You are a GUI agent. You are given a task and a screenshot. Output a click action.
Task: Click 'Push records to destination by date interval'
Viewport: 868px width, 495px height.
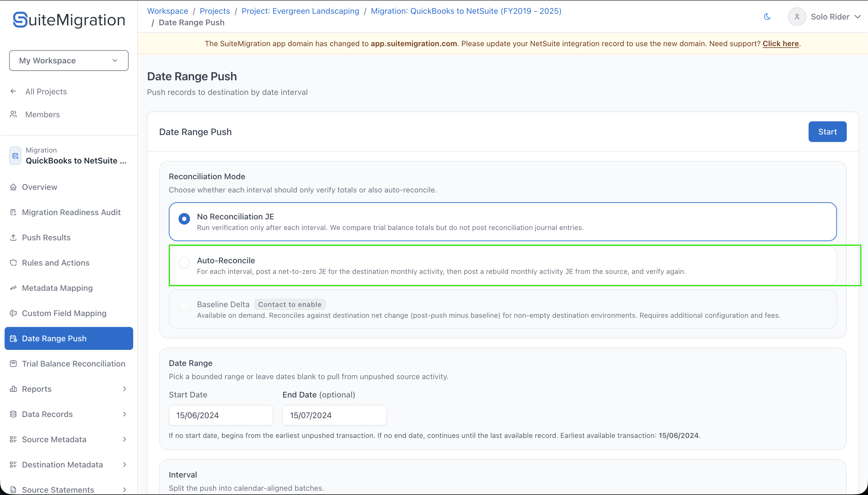[227, 92]
